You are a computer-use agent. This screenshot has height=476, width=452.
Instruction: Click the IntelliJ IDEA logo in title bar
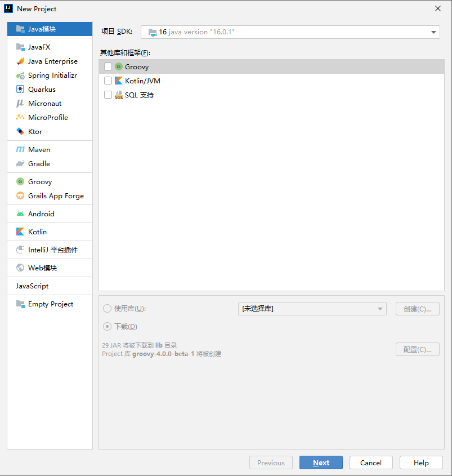click(x=8, y=8)
